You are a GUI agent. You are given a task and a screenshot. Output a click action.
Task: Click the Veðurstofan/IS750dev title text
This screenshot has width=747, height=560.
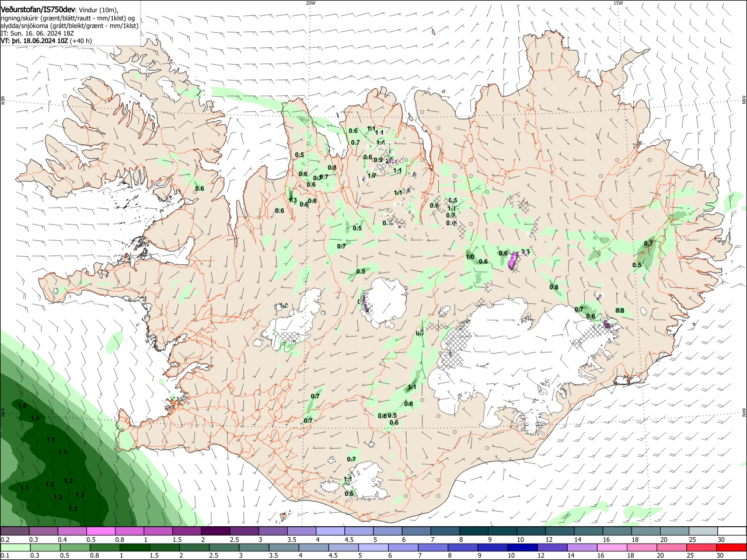click(38, 10)
